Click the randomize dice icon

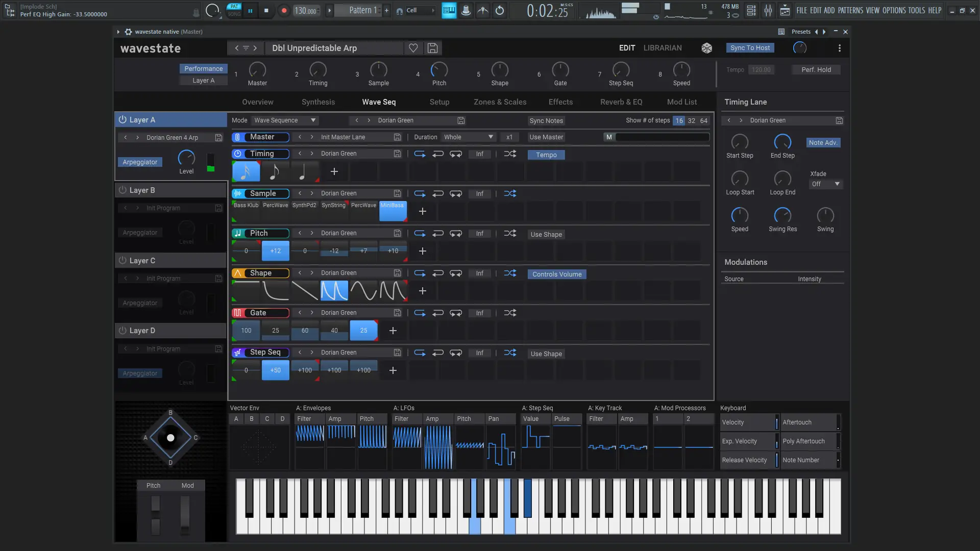(x=706, y=48)
